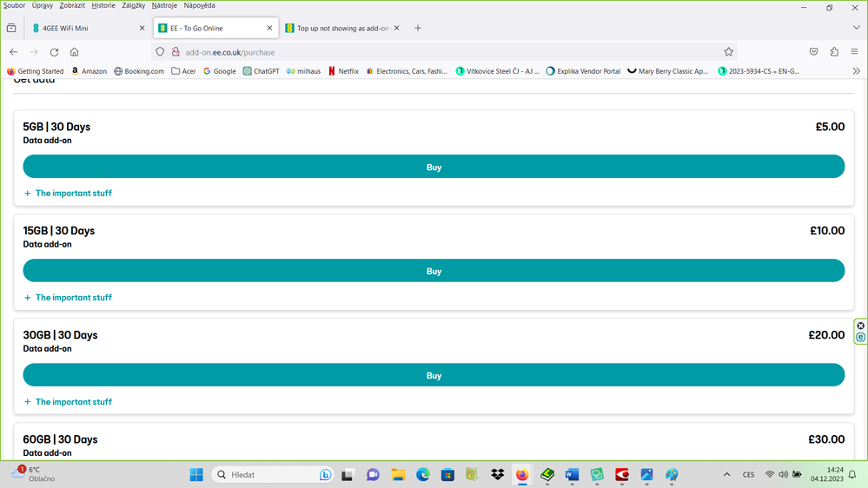Viewport: 868px width, 488px height.
Task: List all tabs dropdown arrow
Action: pos(857,28)
